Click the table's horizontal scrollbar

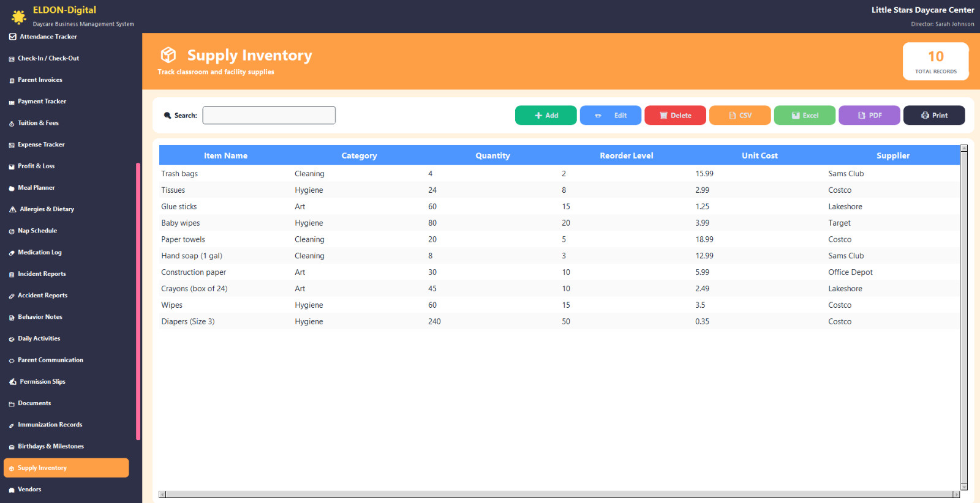point(559,494)
